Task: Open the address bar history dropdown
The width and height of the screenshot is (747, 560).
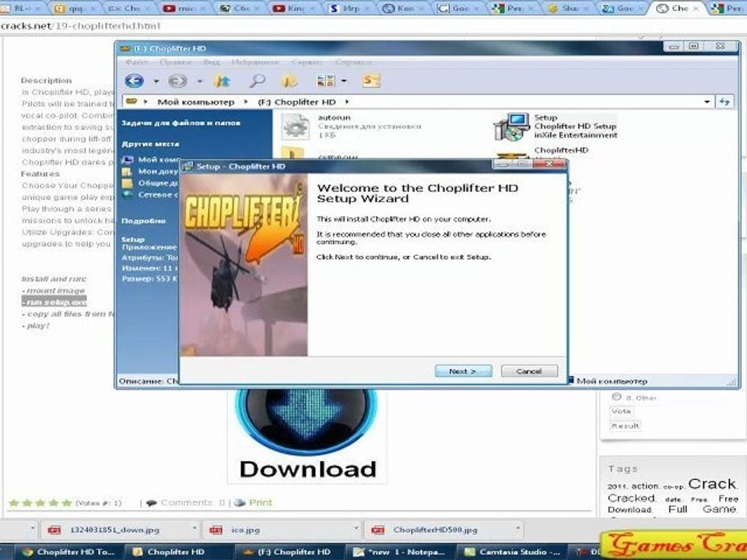Action: coord(707,102)
